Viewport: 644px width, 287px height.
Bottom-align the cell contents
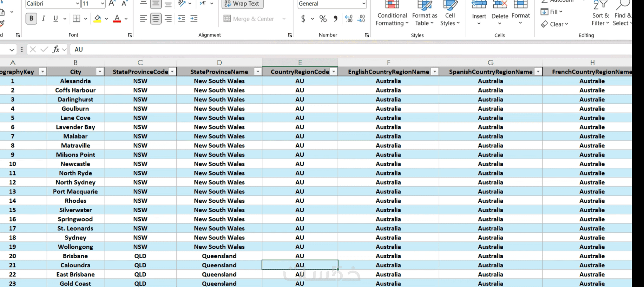point(168,4)
